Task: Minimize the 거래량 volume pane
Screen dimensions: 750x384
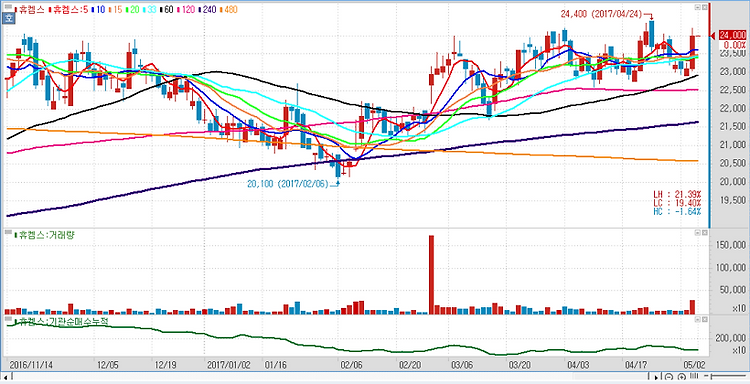Action: click(x=697, y=232)
